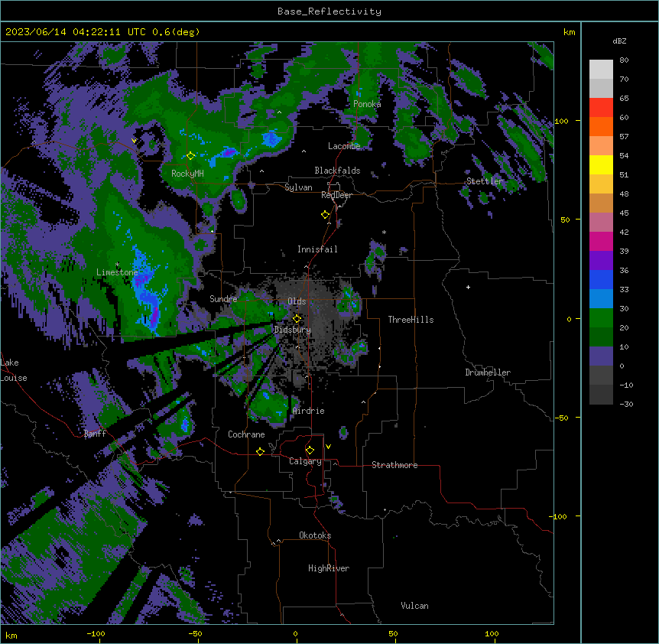
Task: Click the medium gray 0 dBZ swatch
Action: 601,376
